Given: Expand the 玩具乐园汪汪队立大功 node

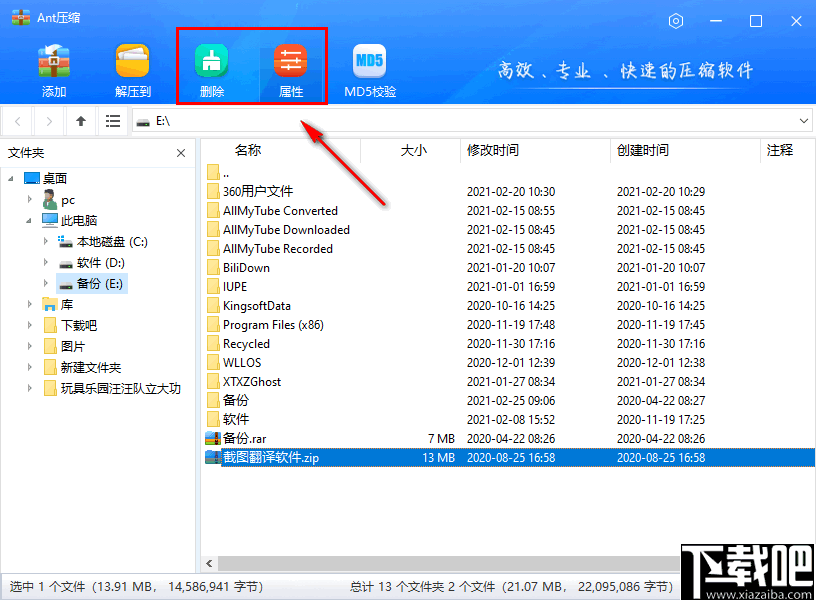Looking at the screenshot, I should point(30,388).
